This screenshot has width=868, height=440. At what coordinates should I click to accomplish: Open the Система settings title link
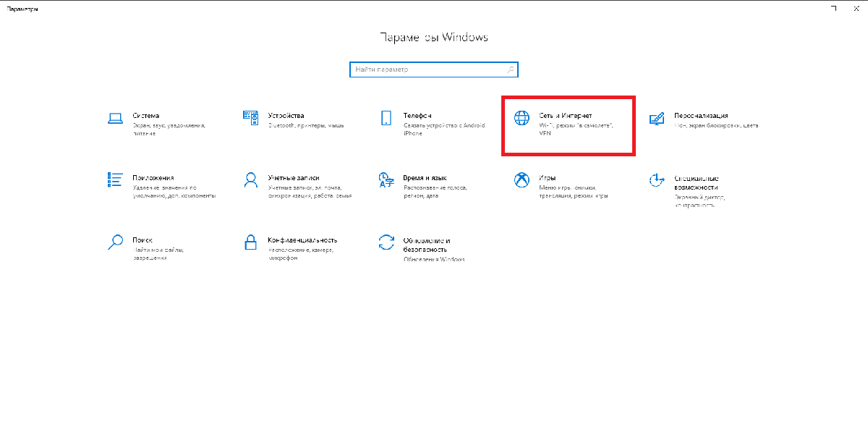[145, 116]
